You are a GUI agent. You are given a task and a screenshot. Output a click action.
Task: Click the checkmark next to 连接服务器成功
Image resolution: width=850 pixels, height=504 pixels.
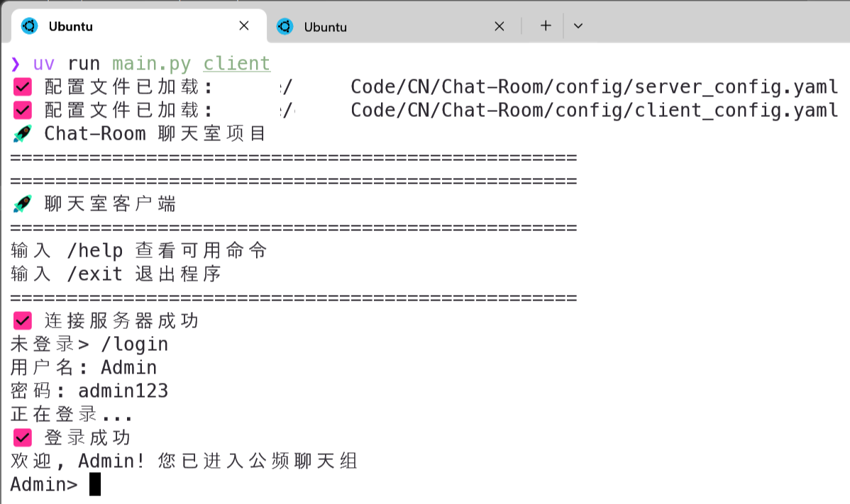(22, 320)
